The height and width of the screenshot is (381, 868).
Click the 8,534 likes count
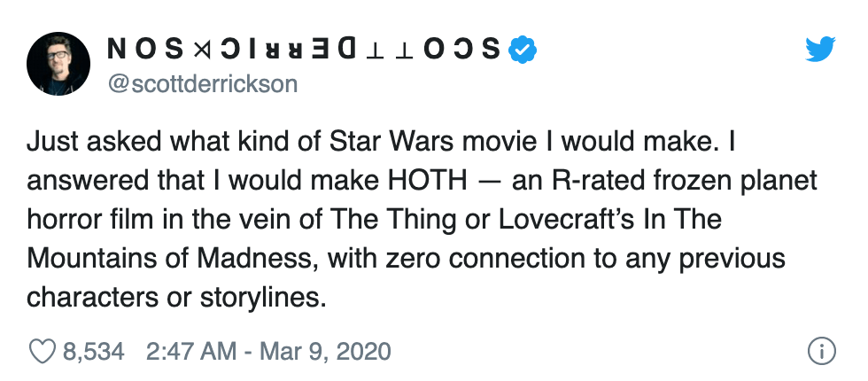93,352
